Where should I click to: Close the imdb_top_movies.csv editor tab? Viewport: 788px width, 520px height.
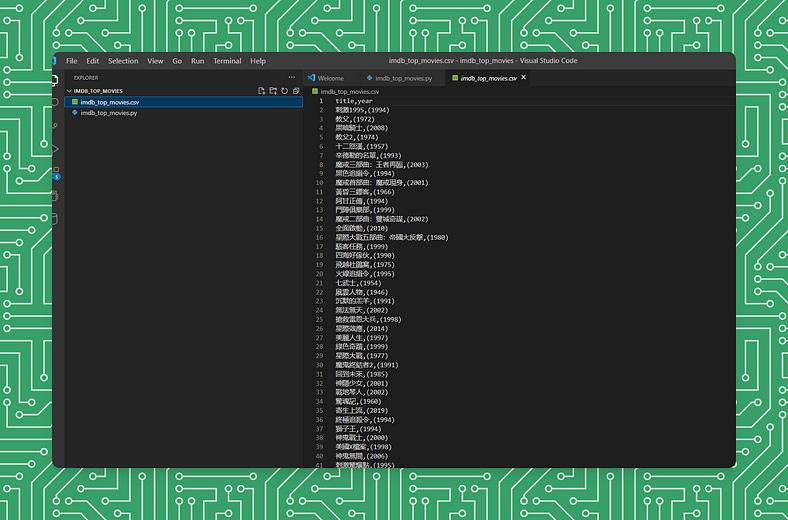tap(524, 77)
